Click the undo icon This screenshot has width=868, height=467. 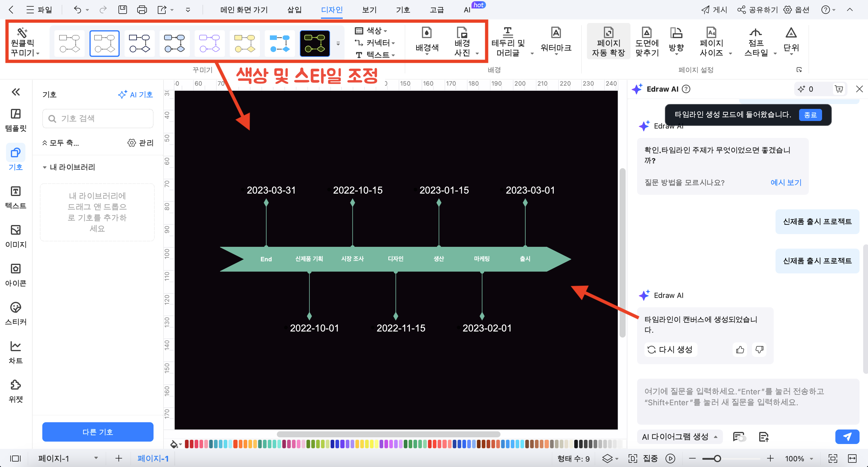(x=77, y=9)
